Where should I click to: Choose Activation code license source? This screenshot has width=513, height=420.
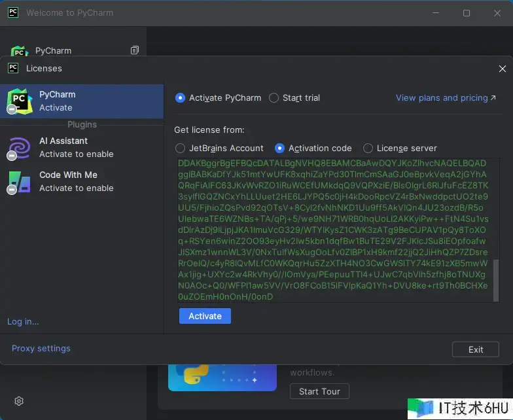(280, 149)
